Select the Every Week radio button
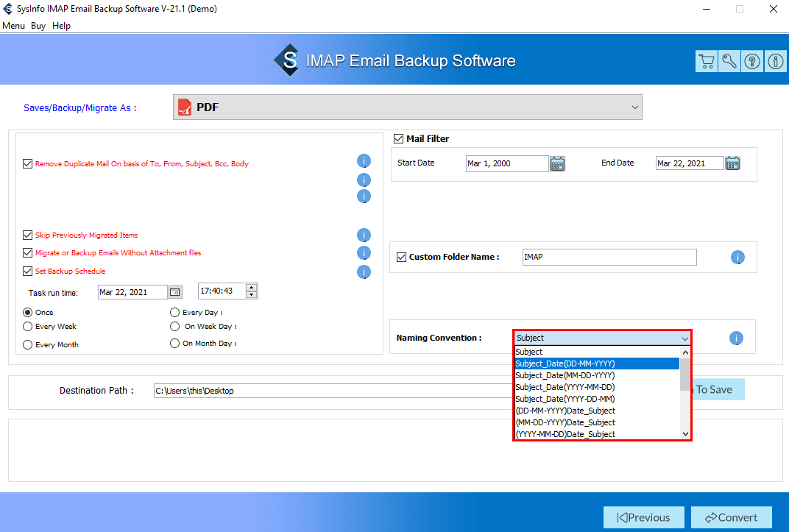 pyautogui.click(x=28, y=327)
